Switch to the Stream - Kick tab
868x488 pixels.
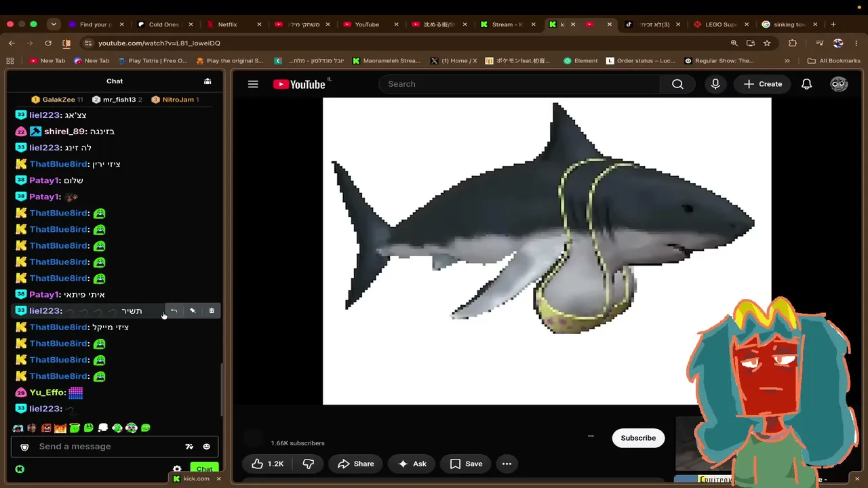[x=509, y=24]
